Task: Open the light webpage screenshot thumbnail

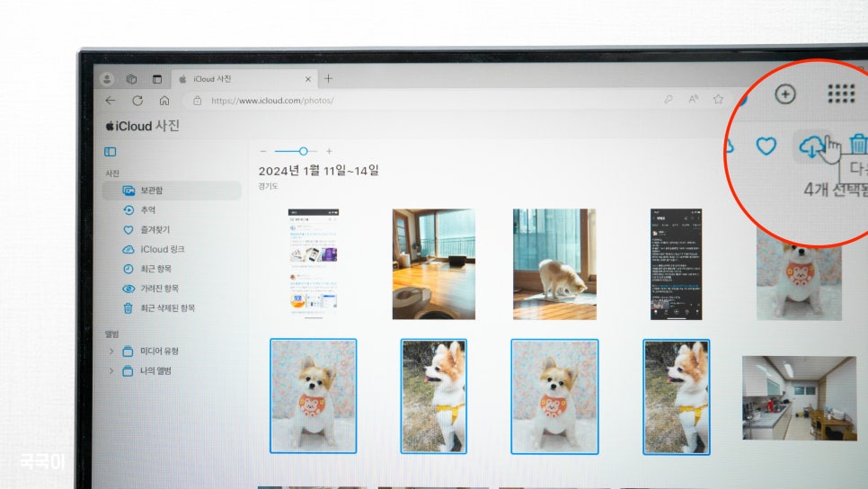Action: tap(314, 263)
